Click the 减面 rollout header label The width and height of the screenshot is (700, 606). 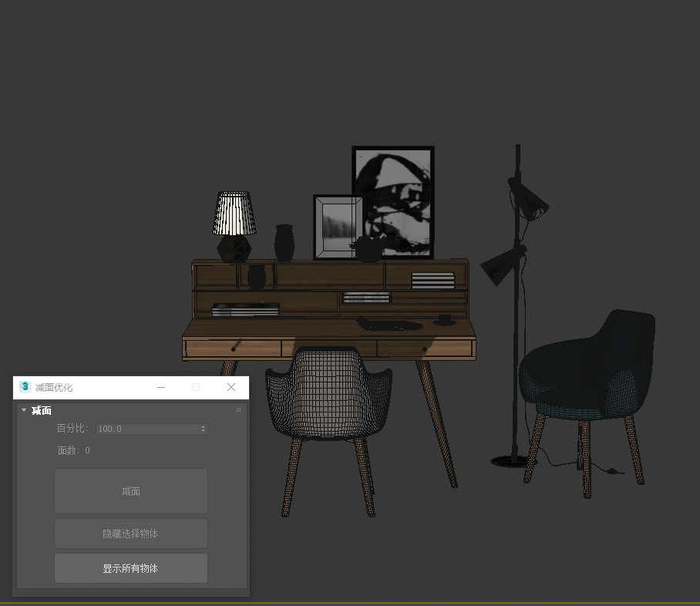tap(42, 410)
